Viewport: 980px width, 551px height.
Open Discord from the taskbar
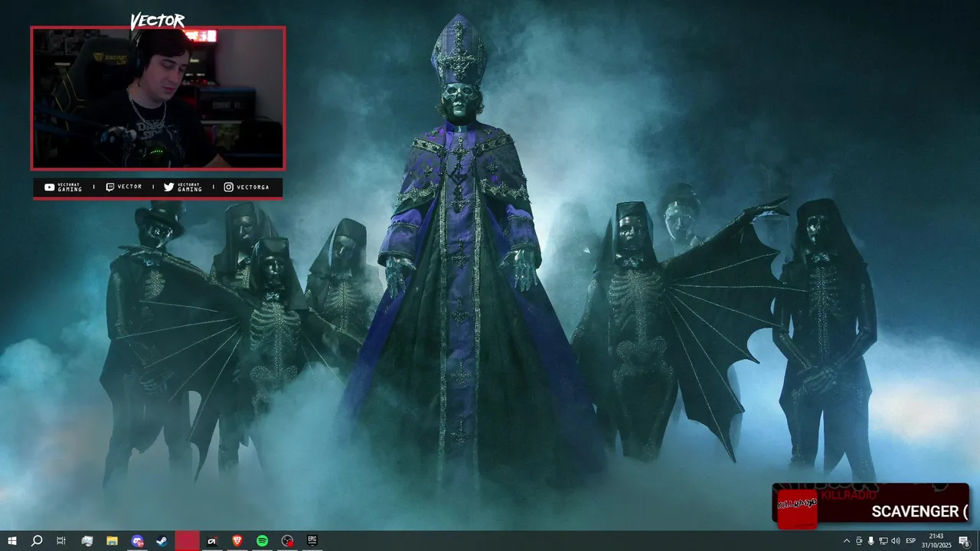pos(137,541)
